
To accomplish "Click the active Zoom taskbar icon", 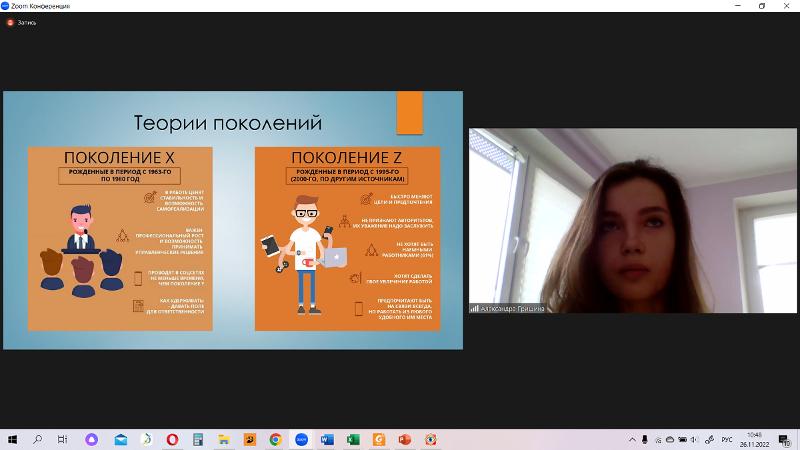I will coord(301,439).
